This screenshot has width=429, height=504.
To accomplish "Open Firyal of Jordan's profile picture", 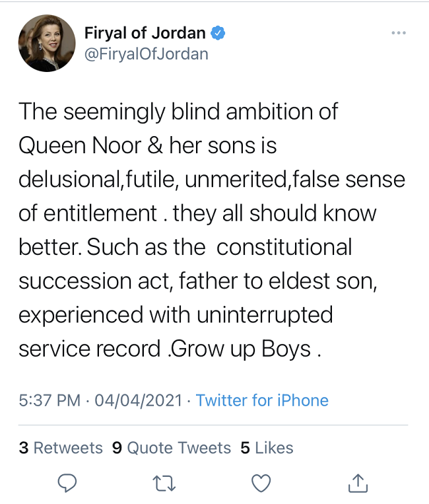I will pyautogui.click(x=47, y=43).
